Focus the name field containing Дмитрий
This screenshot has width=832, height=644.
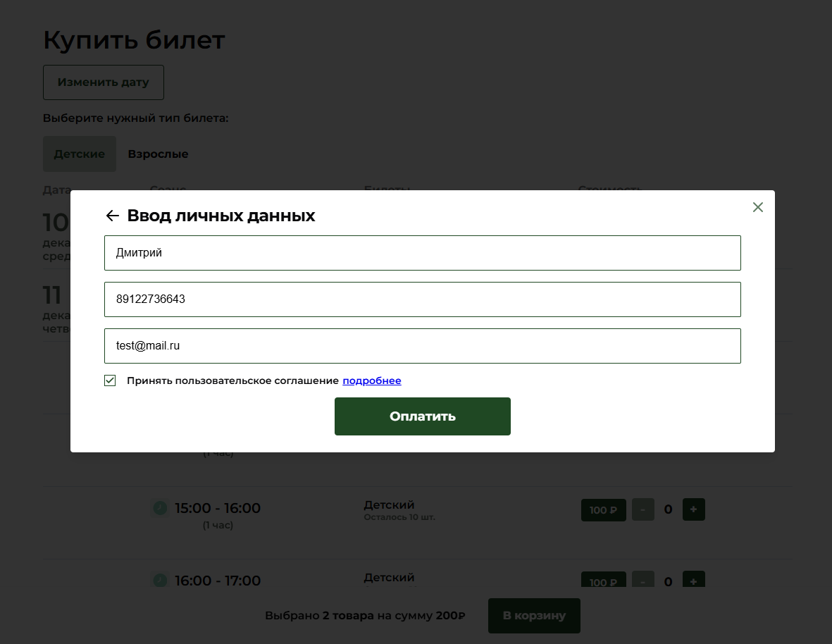pos(422,253)
